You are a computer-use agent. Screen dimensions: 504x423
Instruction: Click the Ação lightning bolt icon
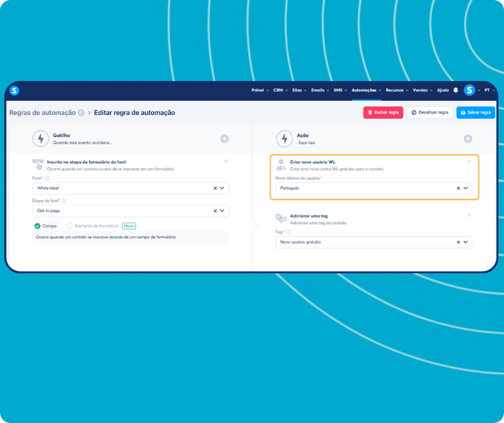coord(285,138)
